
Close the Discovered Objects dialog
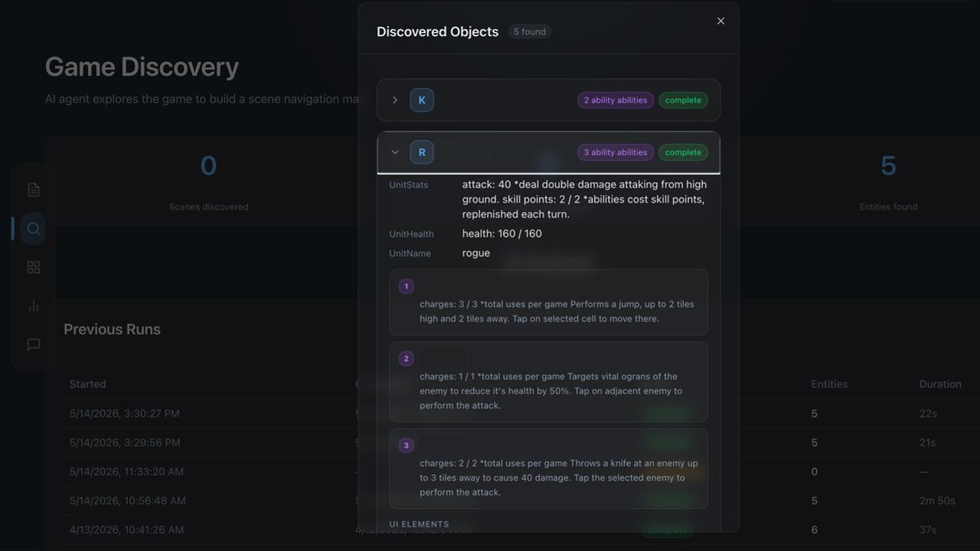click(720, 21)
